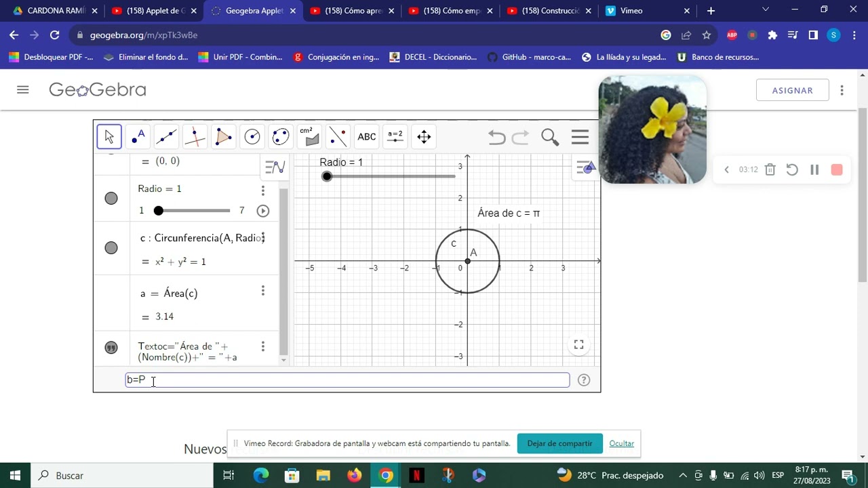The image size is (868, 488).
Task: Switch to Applet de G YouTube tab
Action: click(155, 11)
